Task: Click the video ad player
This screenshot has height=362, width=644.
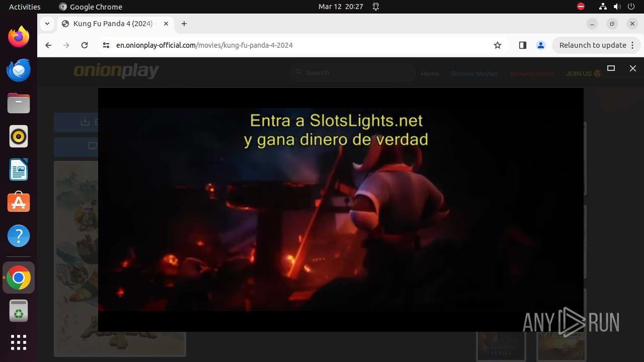Action: pyautogui.click(x=341, y=210)
